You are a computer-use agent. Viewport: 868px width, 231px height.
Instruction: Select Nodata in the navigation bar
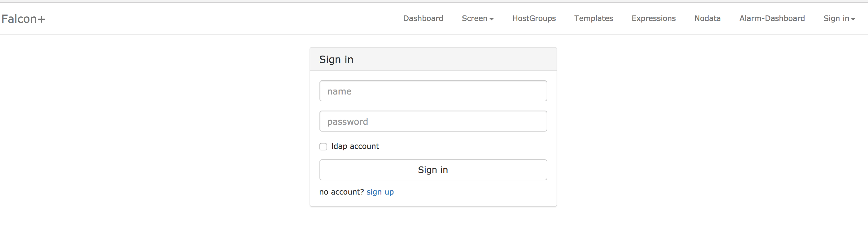(x=707, y=19)
